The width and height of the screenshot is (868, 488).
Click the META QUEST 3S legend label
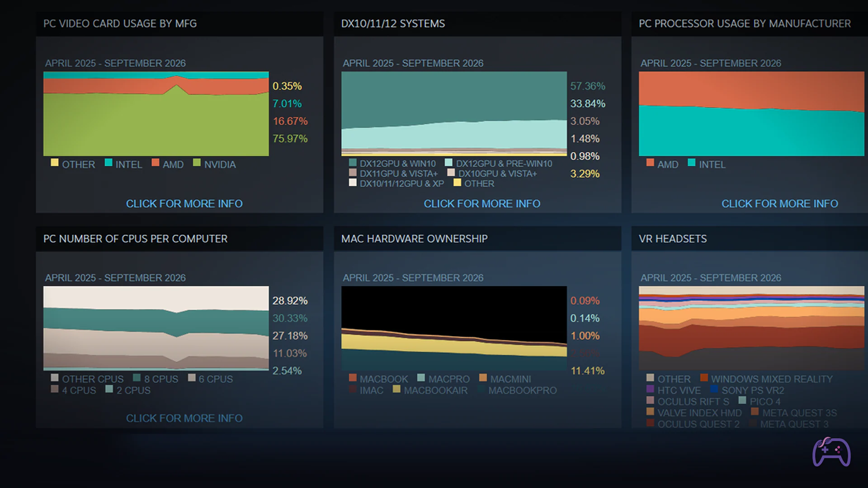[799, 413]
